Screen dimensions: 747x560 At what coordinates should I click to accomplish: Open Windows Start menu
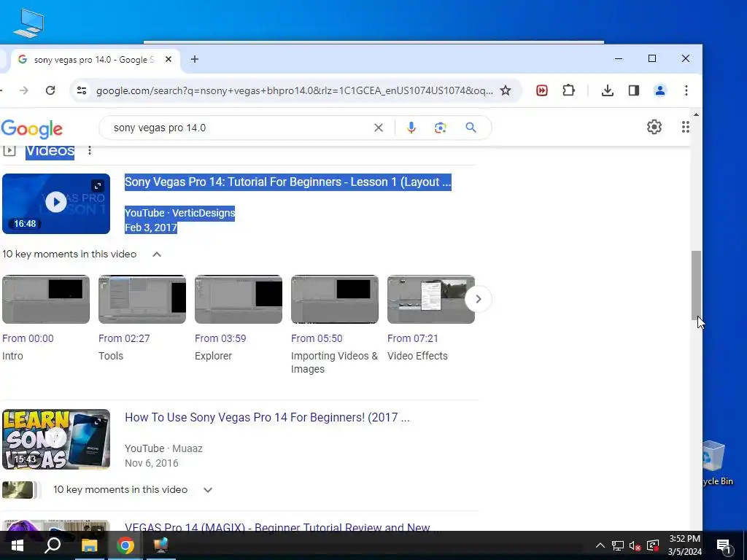18,545
